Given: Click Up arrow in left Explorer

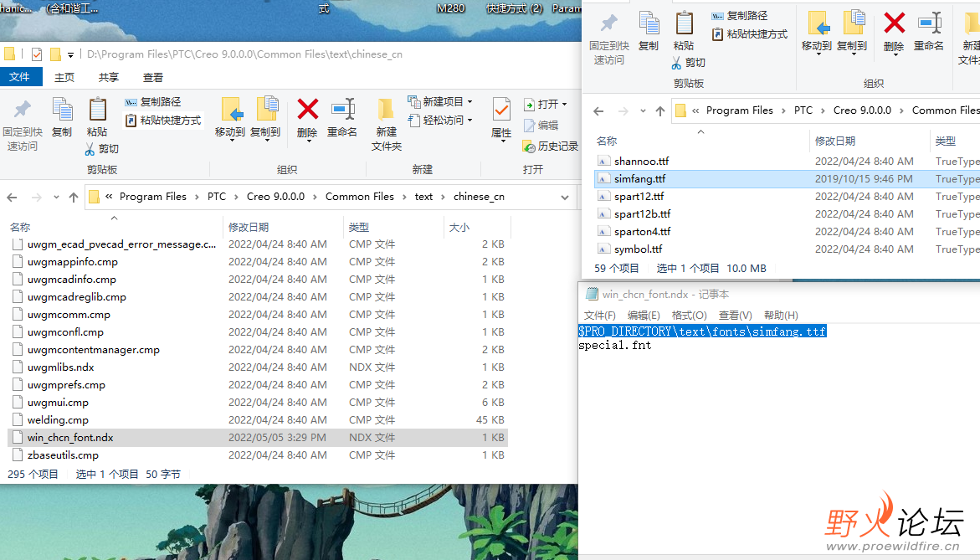Looking at the screenshot, I should coord(74,197).
